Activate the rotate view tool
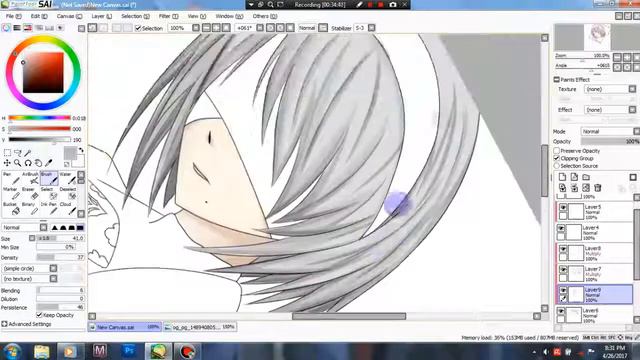 point(28,163)
